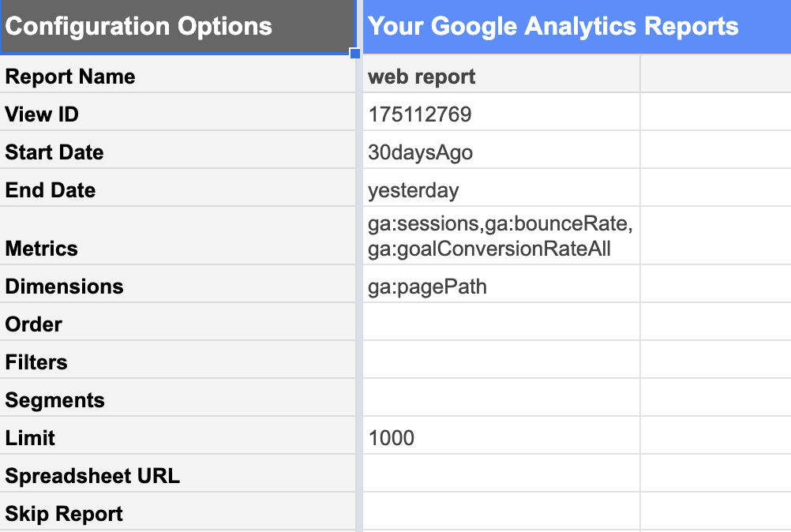Click the blue selection fill handle
This screenshot has width=791, height=532.
(355, 54)
